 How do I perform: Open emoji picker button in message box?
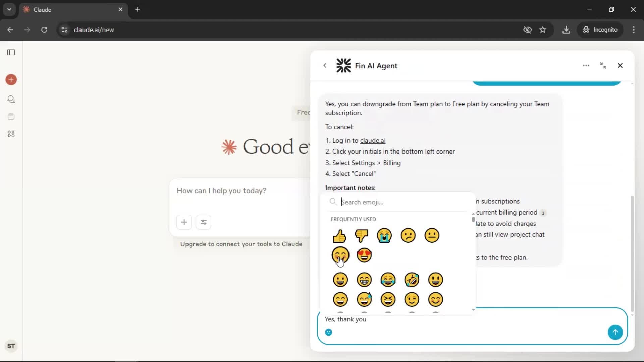(x=329, y=332)
